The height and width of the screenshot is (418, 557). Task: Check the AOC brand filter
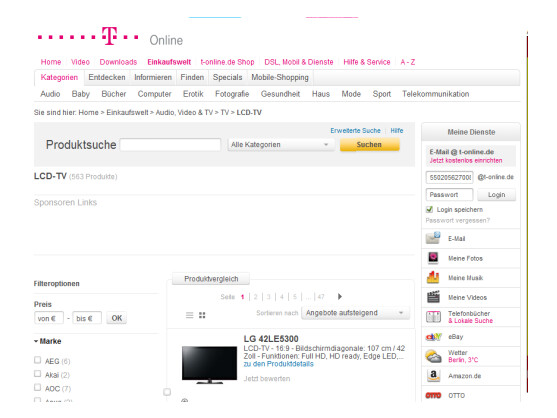[38, 387]
